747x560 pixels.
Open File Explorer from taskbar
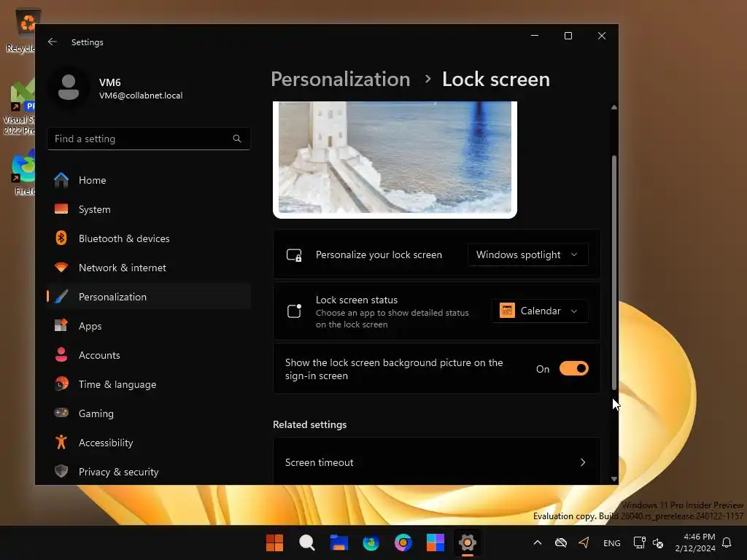coord(338,542)
